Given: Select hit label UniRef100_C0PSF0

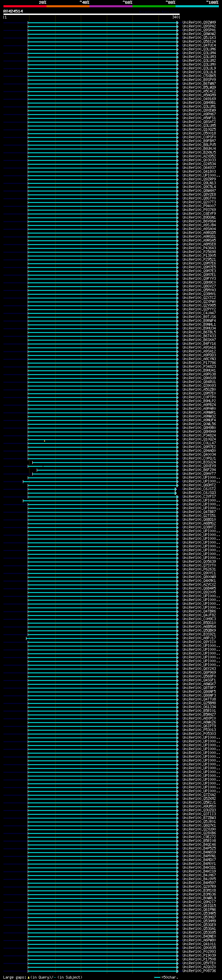Looking at the screenshot, I should [199, 137].
